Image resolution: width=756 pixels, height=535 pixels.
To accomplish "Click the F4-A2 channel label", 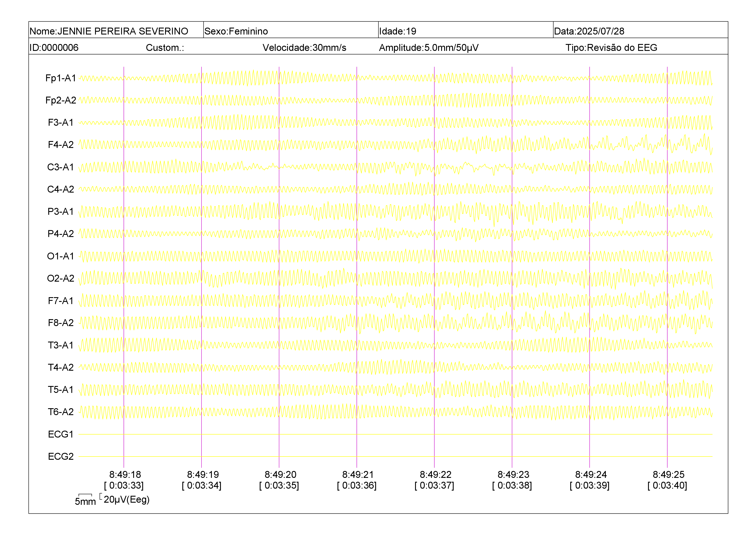I will (61, 145).
